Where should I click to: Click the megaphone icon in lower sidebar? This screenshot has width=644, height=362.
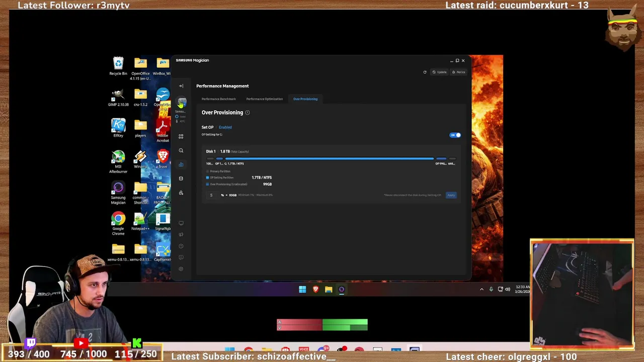(x=181, y=235)
